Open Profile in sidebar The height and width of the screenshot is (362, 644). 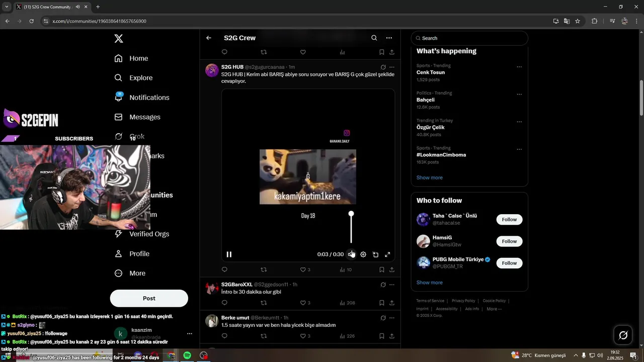[x=132, y=254]
